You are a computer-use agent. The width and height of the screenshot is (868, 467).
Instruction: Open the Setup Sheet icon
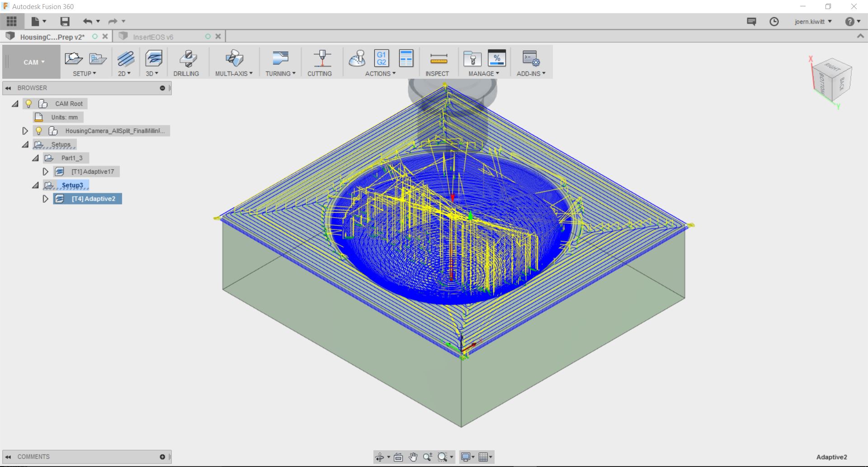(406, 59)
